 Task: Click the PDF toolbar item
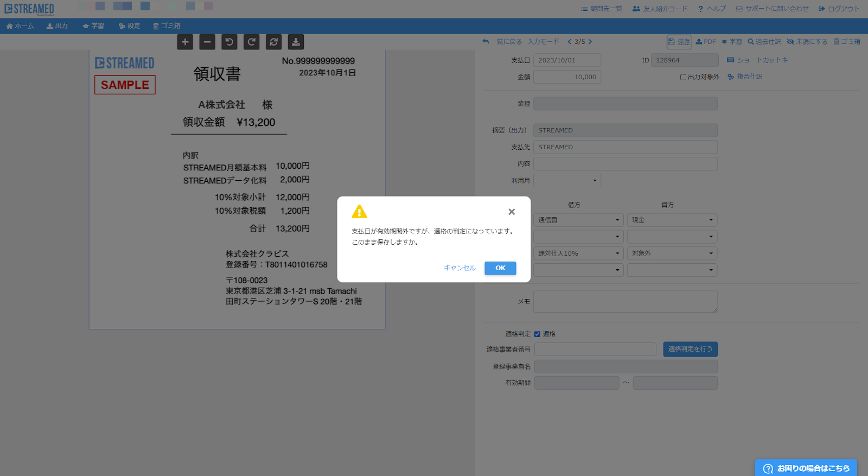pyautogui.click(x=706, y=42)
